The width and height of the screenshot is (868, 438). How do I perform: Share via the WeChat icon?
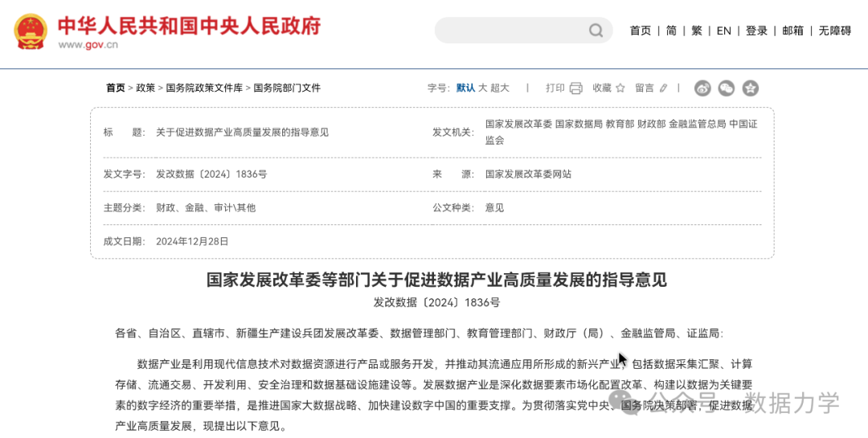727,88
